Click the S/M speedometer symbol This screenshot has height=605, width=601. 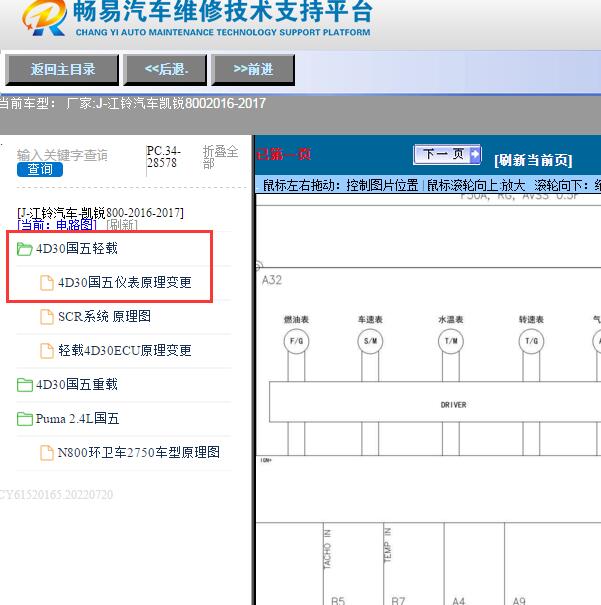click(370, 341)
